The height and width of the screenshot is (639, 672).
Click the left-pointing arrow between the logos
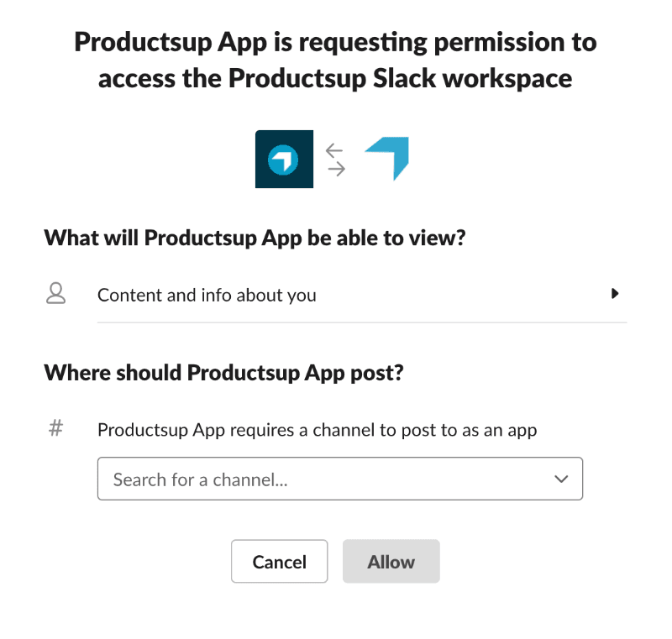(334, 149)
